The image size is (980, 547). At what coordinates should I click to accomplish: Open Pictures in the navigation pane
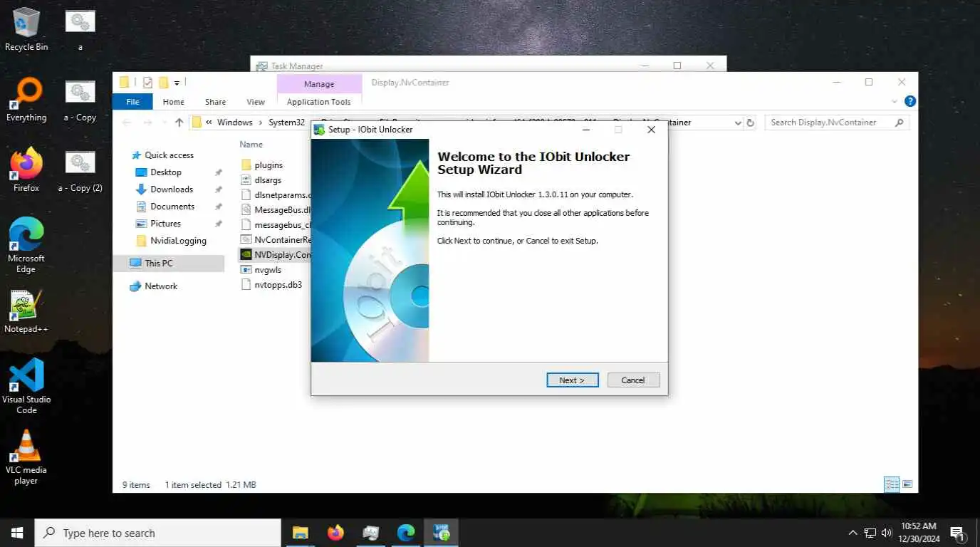pos(165,224)
